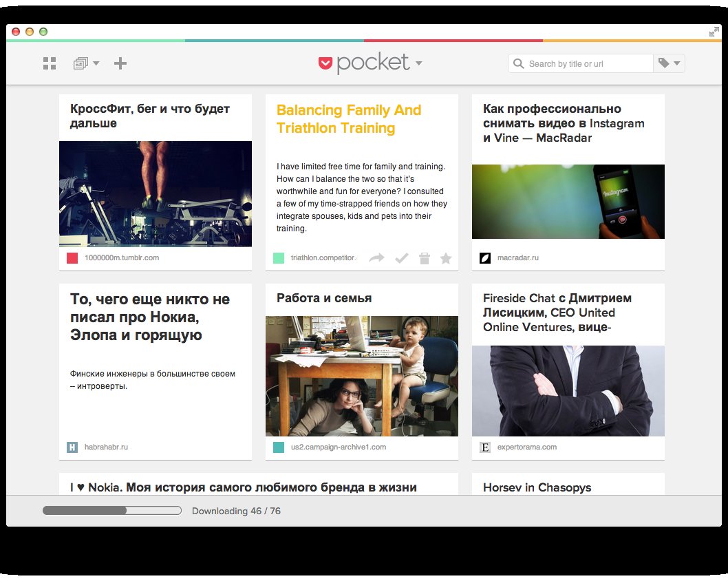Expand the tag filter dropdown arrow
This screenshot has height=581, width=728.
tap(677, 63)
